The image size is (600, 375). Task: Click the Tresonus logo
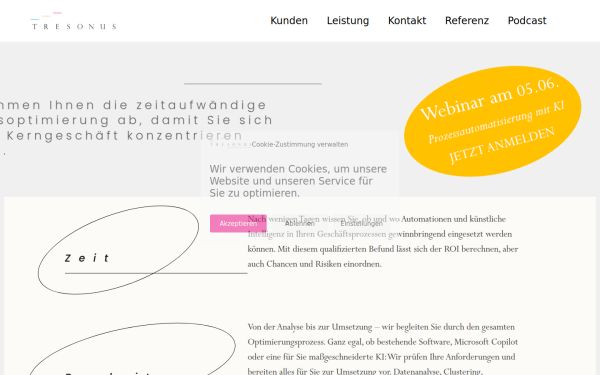(73, 21)
